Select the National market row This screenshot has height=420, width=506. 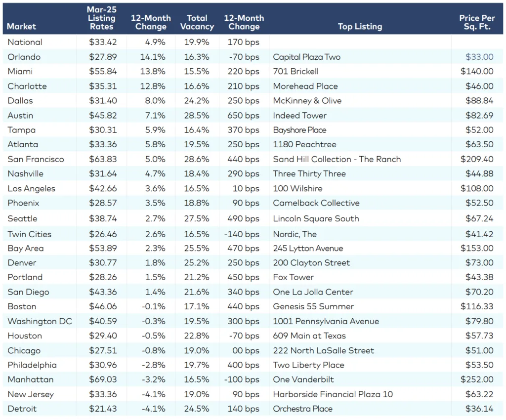click(x=24, y=42)
